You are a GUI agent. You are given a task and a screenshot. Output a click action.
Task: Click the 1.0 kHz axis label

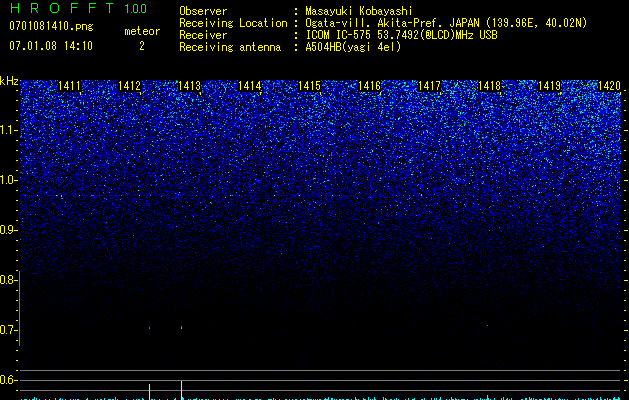click(8, 180)
